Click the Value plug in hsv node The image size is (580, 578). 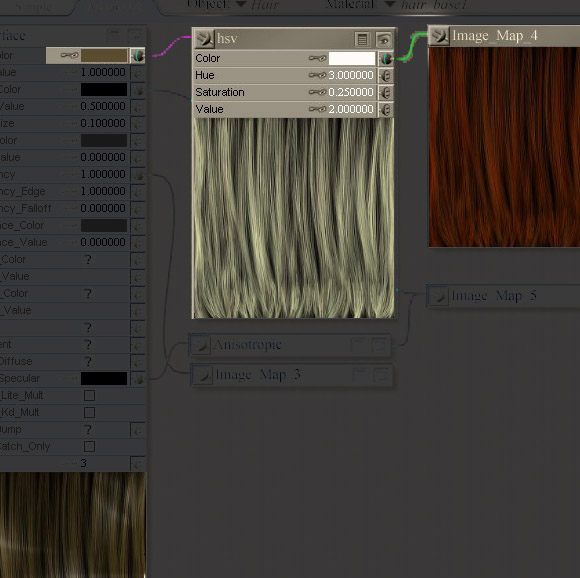386,109
